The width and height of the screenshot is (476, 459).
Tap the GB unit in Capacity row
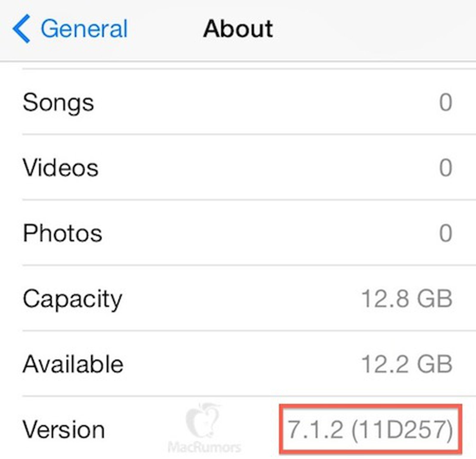[434, 299]
